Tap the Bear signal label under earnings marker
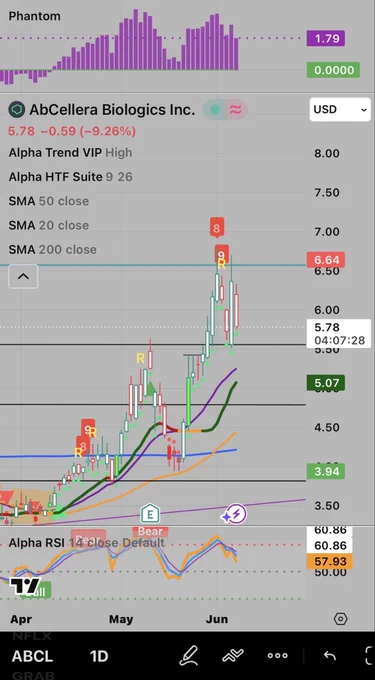 (150, 531)
